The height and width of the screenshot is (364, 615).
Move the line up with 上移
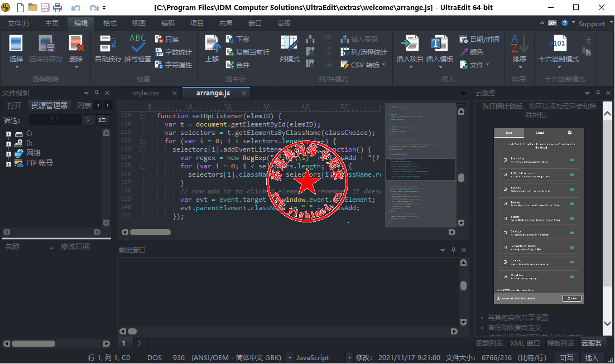pyautogui.click(x=212, y=48)
